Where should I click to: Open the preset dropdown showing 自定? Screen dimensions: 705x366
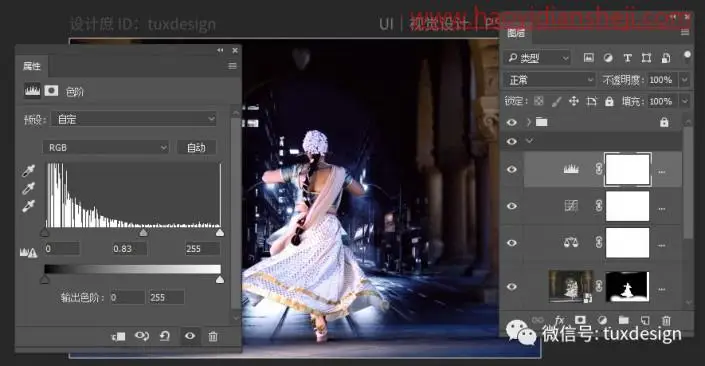coord(134,119)
